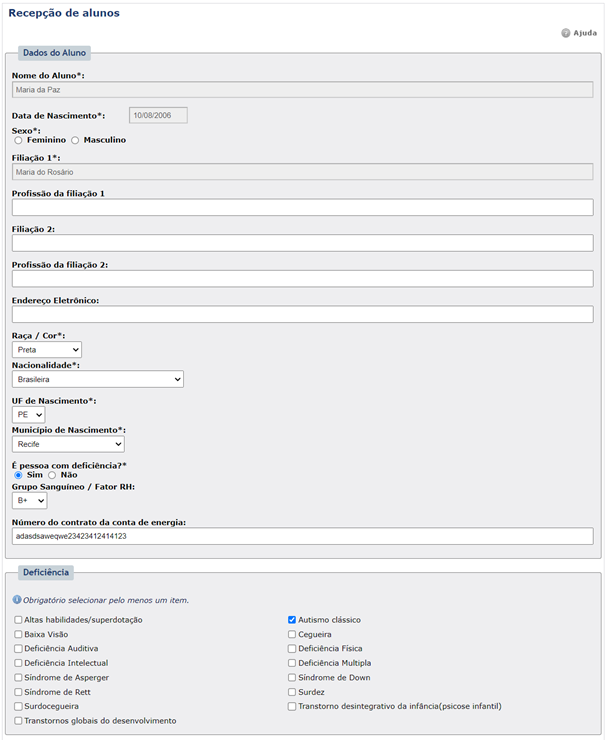Choose Não for pessoa com deficiência
The width and height of the screenshot is (605, 740).
[x=52, y=475]
